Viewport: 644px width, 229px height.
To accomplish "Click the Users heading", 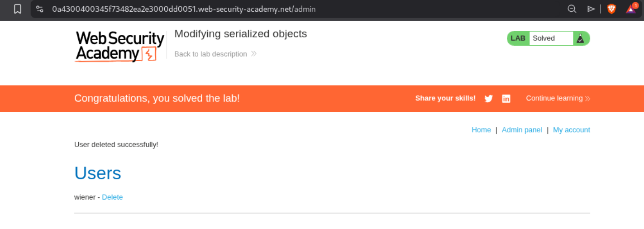I will coord(98,173).
